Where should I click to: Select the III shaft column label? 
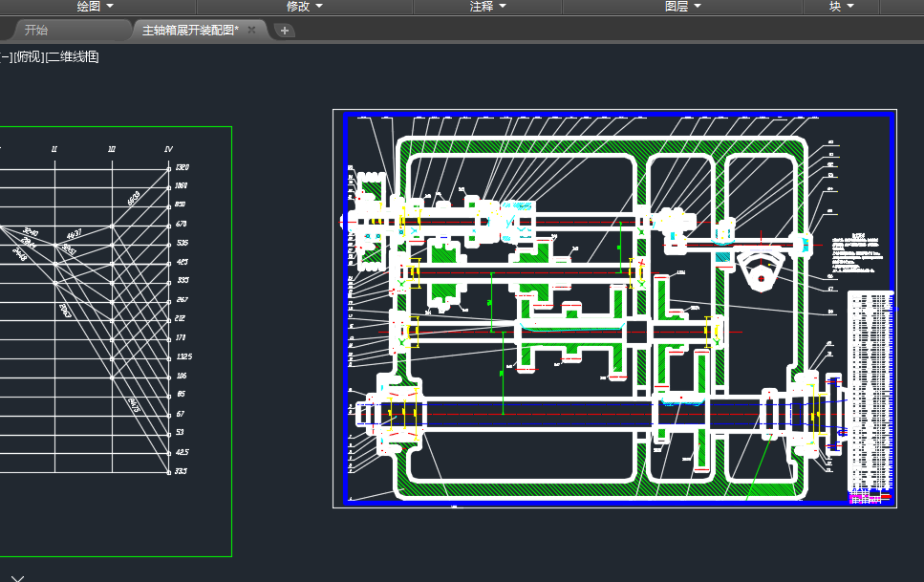(x=112, y=149)
